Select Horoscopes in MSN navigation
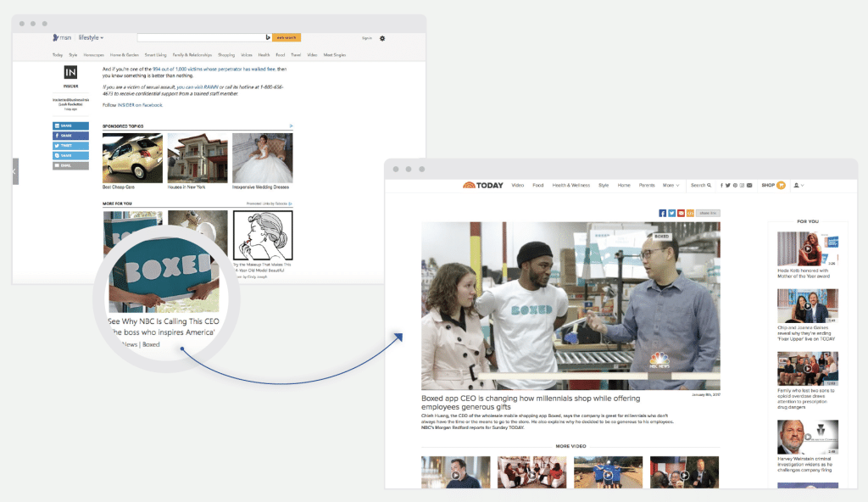 pos(93,55)
